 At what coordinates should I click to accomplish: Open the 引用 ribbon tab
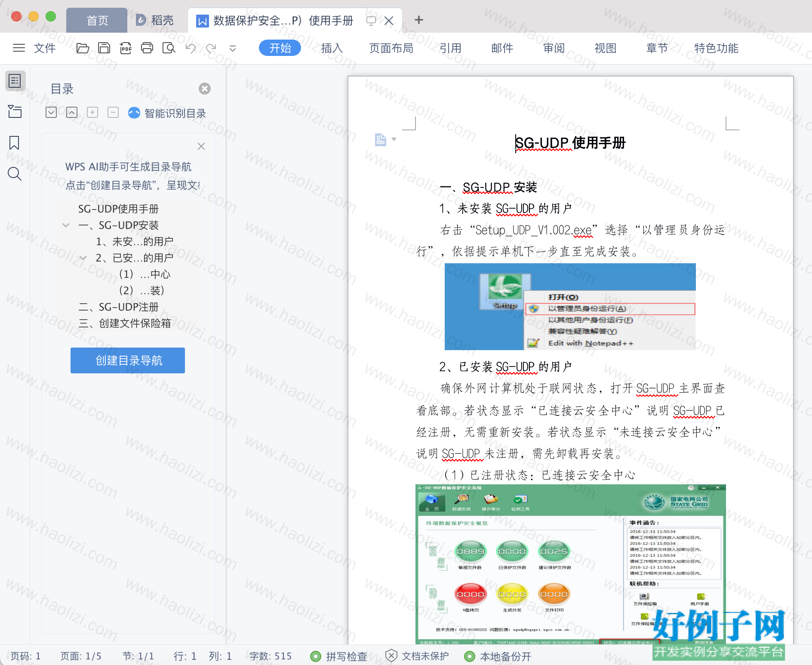point(450,48)
